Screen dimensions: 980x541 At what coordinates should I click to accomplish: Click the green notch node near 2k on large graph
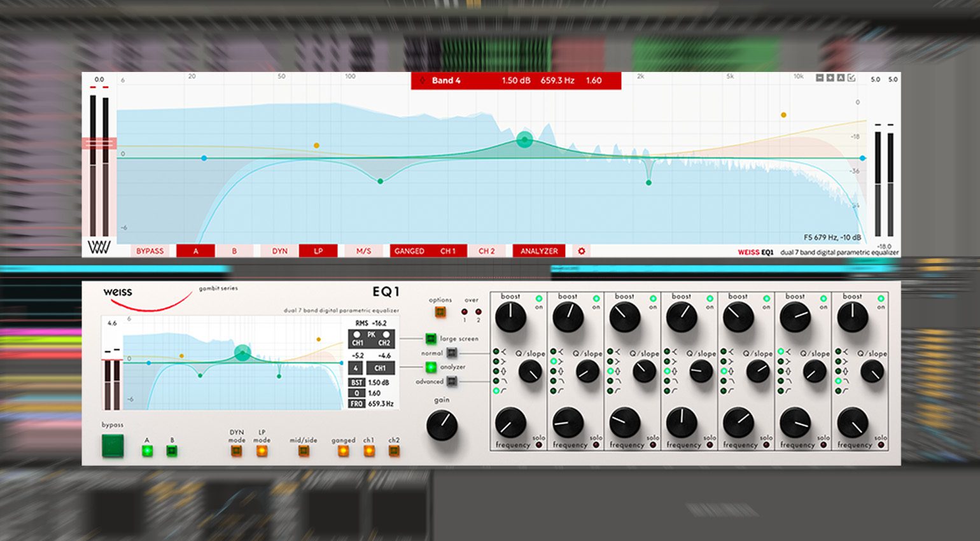point(648,183)
